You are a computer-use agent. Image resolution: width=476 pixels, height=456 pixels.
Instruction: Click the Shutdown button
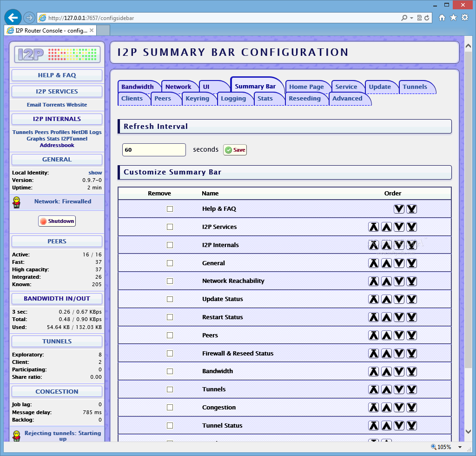tap(57, 221)
